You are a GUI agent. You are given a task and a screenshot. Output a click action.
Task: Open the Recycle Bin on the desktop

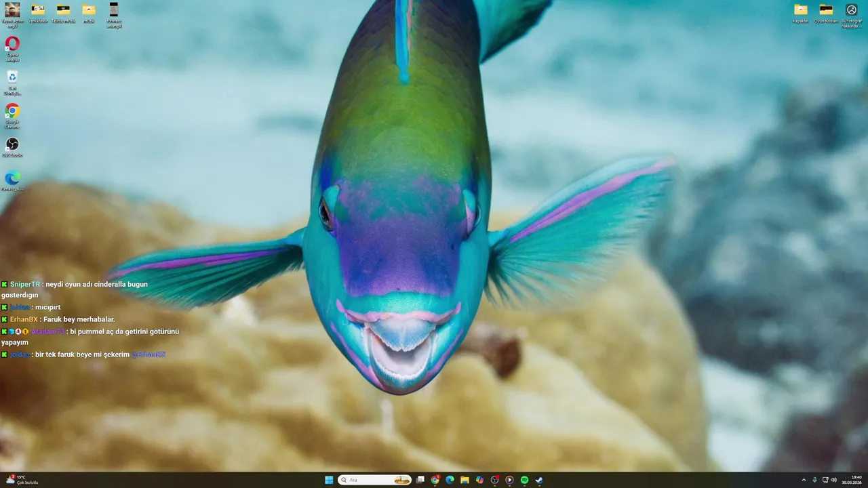click(x=12, y=82)
